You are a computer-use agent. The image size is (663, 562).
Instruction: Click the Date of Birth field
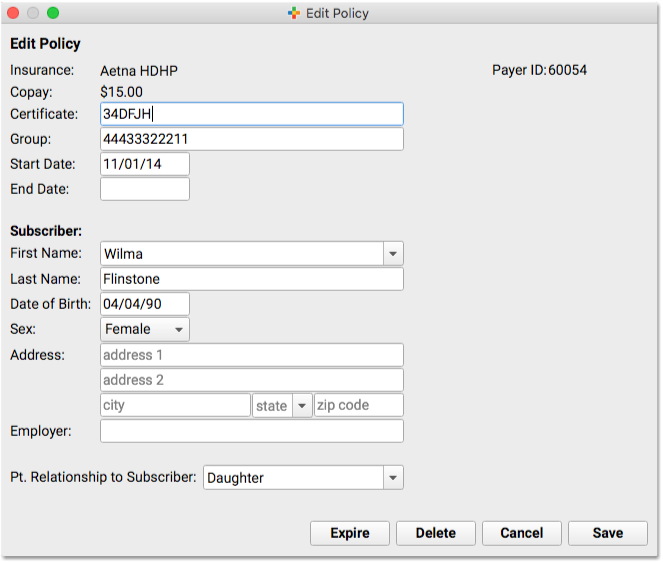click(x=145, y=304)
